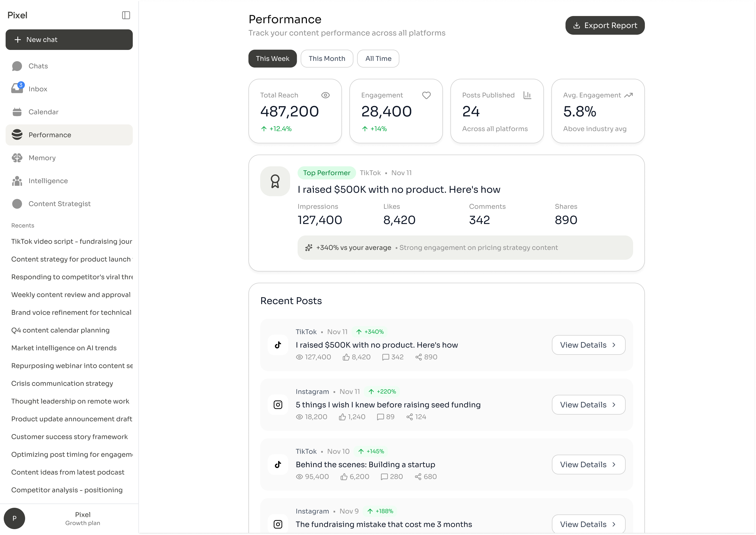Open the Inbox with 3 notifications
This screenshot has height=535, width=756.
(38, 89)
